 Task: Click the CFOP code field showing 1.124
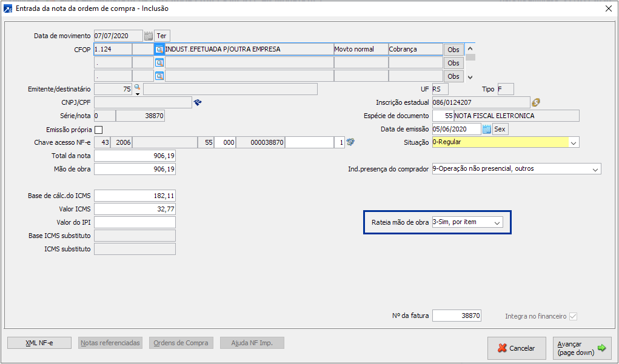coord(113,49)
